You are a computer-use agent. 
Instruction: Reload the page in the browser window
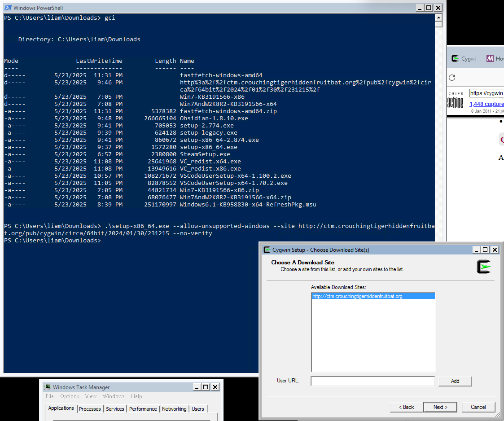coord(452,78)
